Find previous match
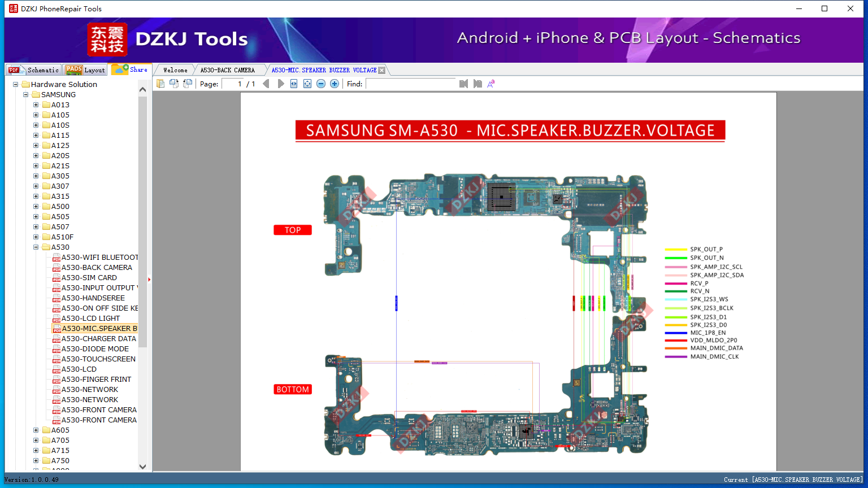Screen dimensions: 868x488 coord(464,84)
